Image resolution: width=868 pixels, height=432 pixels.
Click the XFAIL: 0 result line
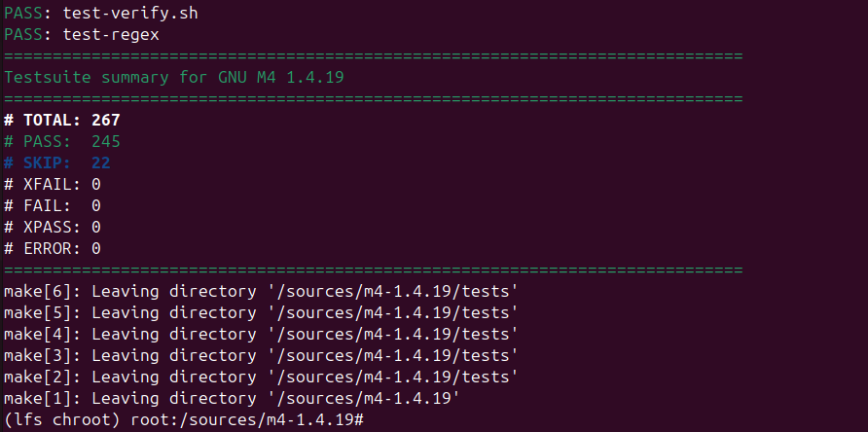53,184
